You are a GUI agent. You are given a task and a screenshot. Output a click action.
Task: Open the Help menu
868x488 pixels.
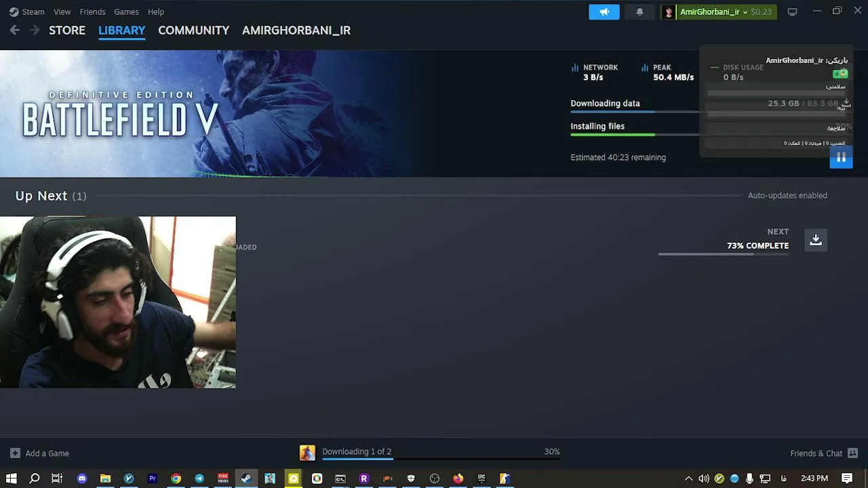pyautogui.click(x=156, y=12)
